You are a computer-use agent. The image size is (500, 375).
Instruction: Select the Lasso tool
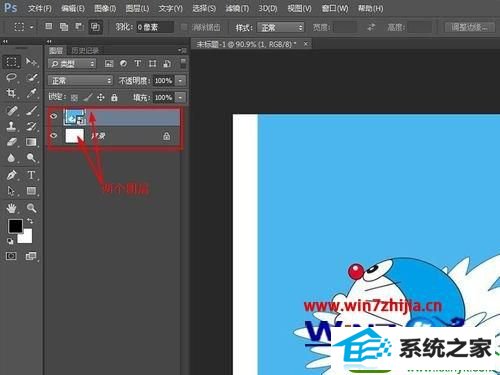point(12,78)
